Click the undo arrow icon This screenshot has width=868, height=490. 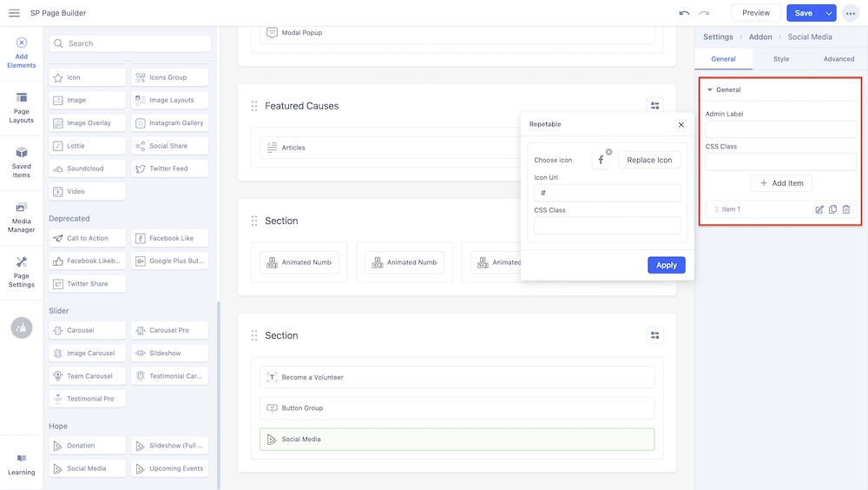684,13
